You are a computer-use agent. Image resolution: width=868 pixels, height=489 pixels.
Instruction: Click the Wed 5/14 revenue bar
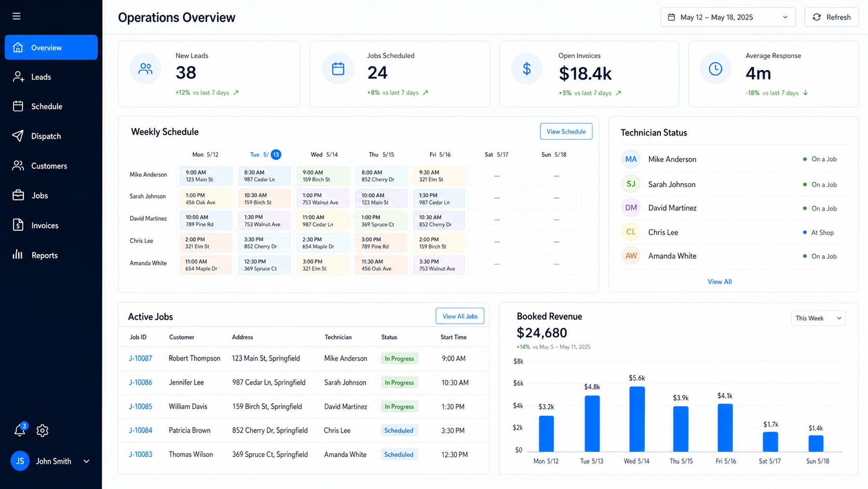pos(636,419)
